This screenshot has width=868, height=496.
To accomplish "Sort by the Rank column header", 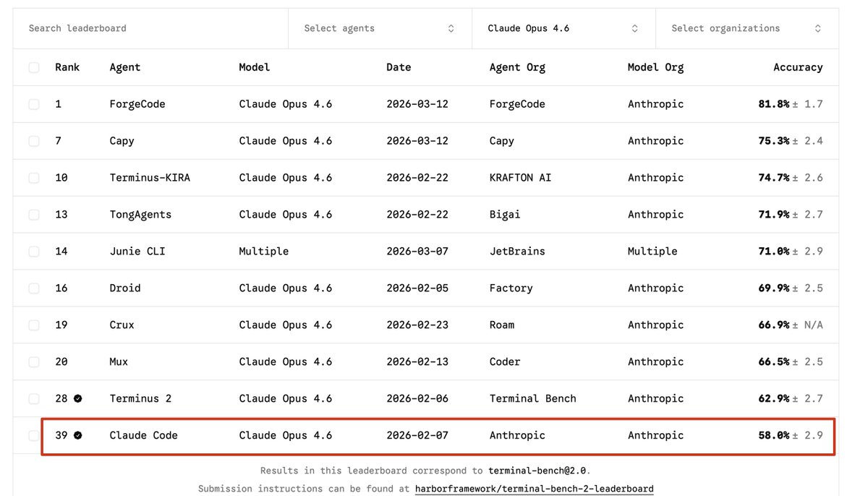I will pos(67,67).
